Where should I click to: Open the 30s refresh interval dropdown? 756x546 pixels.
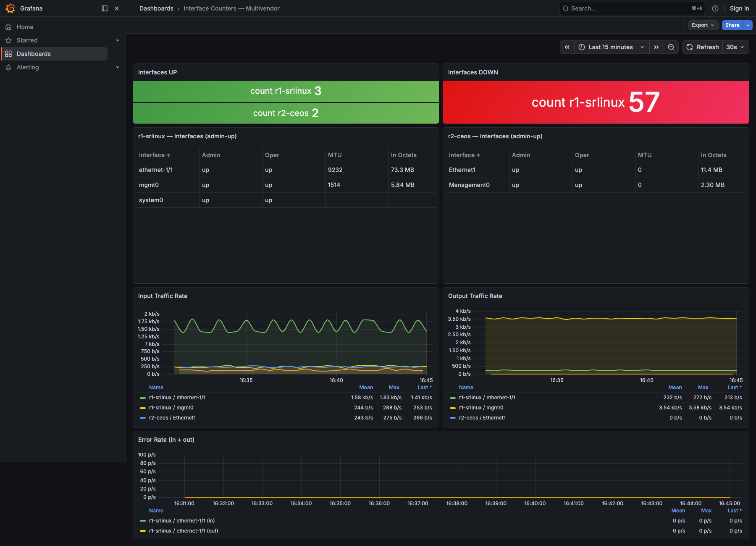point(735,47)
